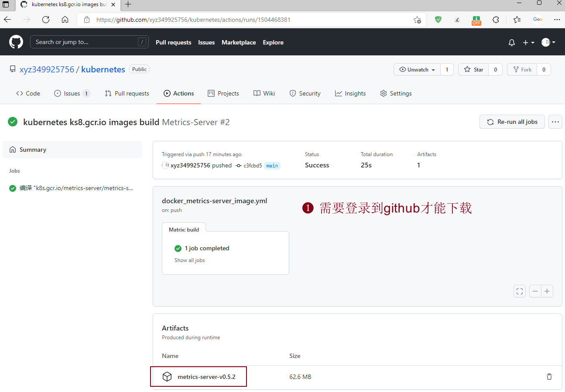Switch to the Actions tab
The width and height of the screenshot is (565, 392).
coord(179,93)
